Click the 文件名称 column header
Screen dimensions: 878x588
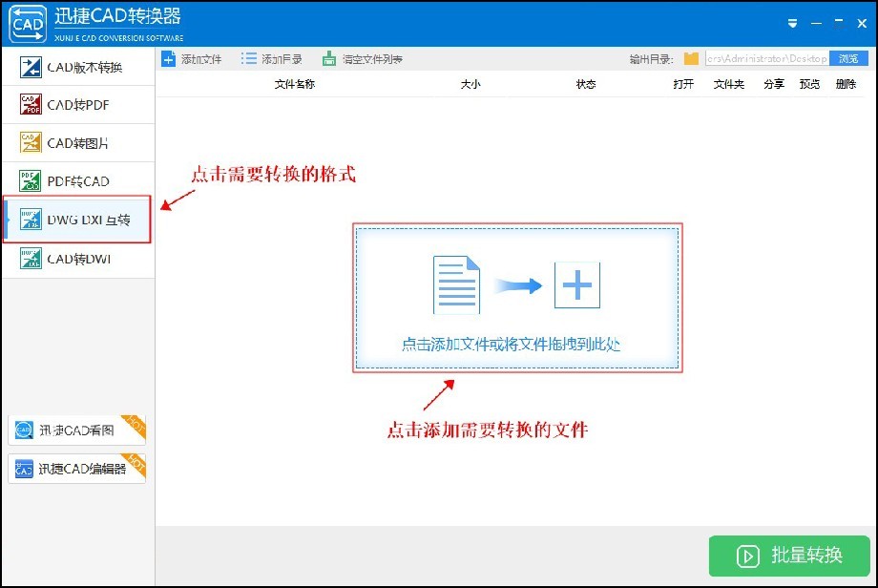(x=295, y=84)
